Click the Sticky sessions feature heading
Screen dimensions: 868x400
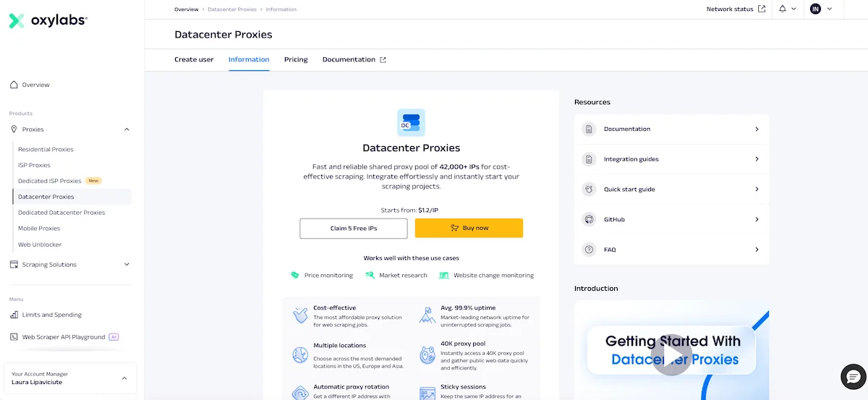(x=463, y=387)
